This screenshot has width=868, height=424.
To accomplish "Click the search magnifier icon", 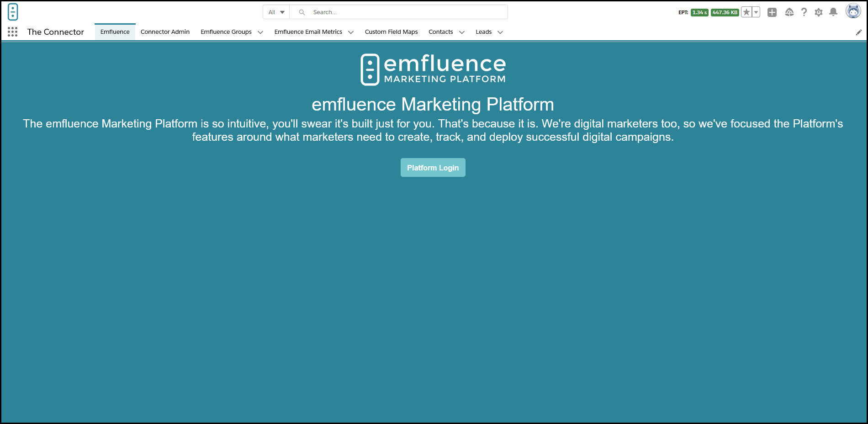I will [x=302, y=12].
